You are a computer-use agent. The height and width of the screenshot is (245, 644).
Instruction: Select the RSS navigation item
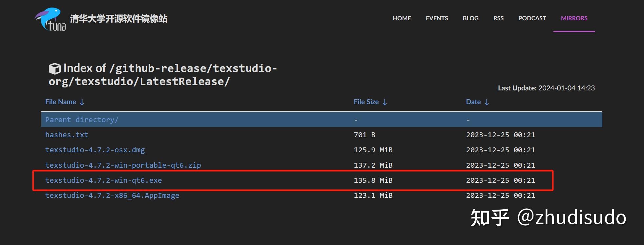click(498, 18)
